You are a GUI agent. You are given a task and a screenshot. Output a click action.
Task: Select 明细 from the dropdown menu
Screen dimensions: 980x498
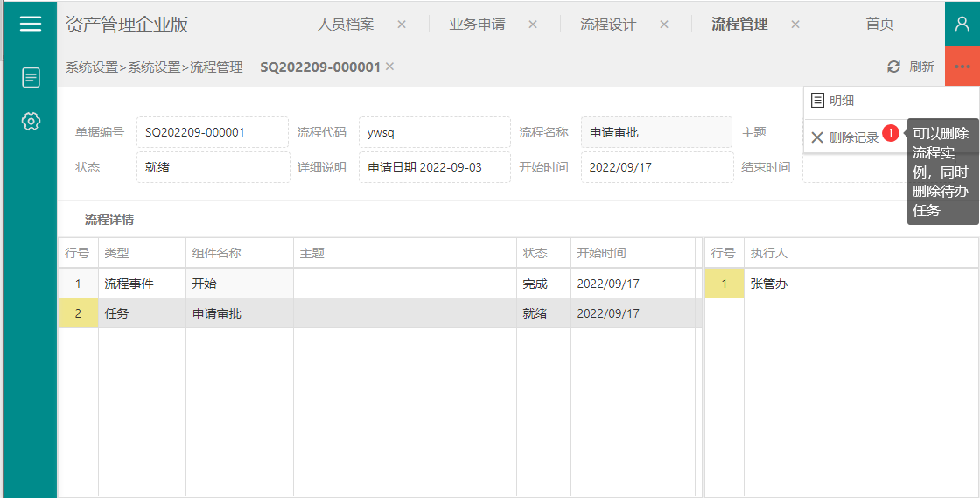coord(841,101)
